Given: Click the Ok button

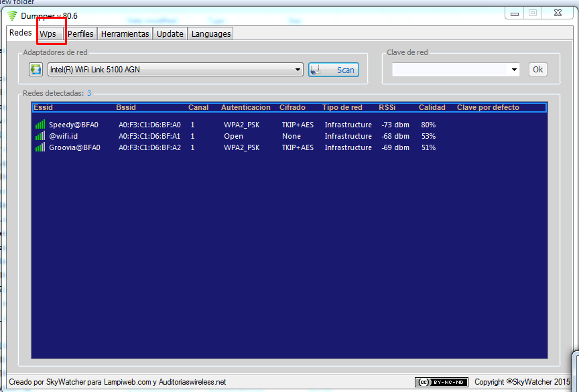Looking at the screenshot, I should pyautogui.click(x=537, y=70).
